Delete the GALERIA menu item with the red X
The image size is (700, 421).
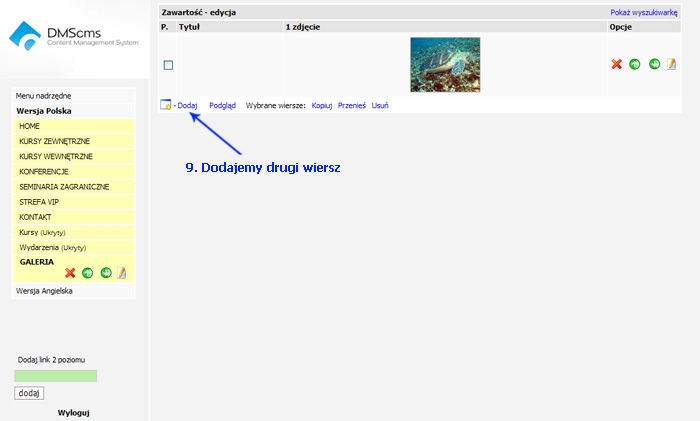coord(70,273)
